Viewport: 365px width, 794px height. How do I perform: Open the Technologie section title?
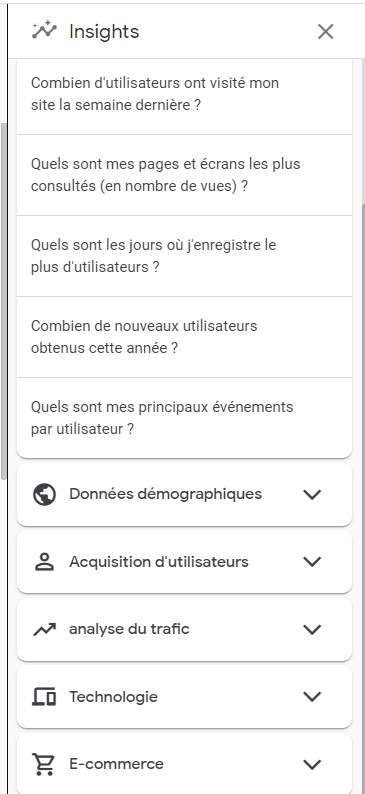point(113,697)
